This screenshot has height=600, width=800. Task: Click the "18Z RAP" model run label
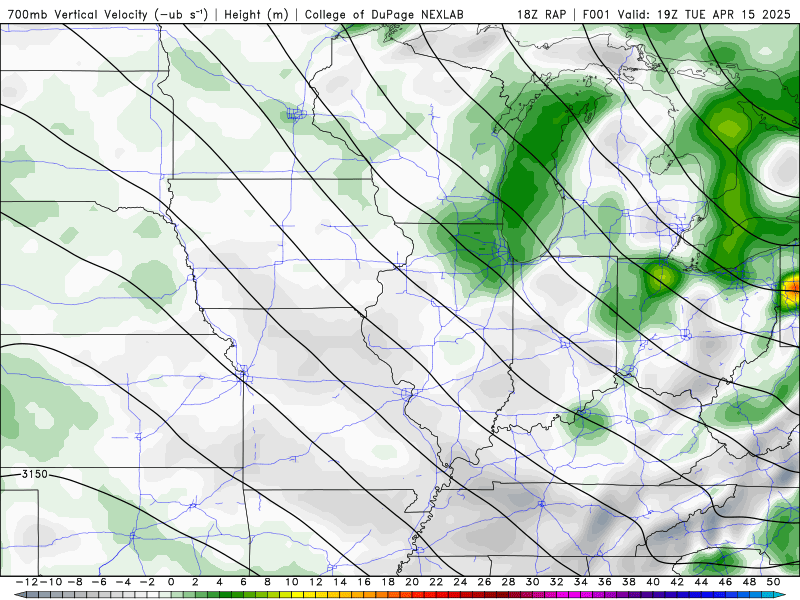coord(542,14)
